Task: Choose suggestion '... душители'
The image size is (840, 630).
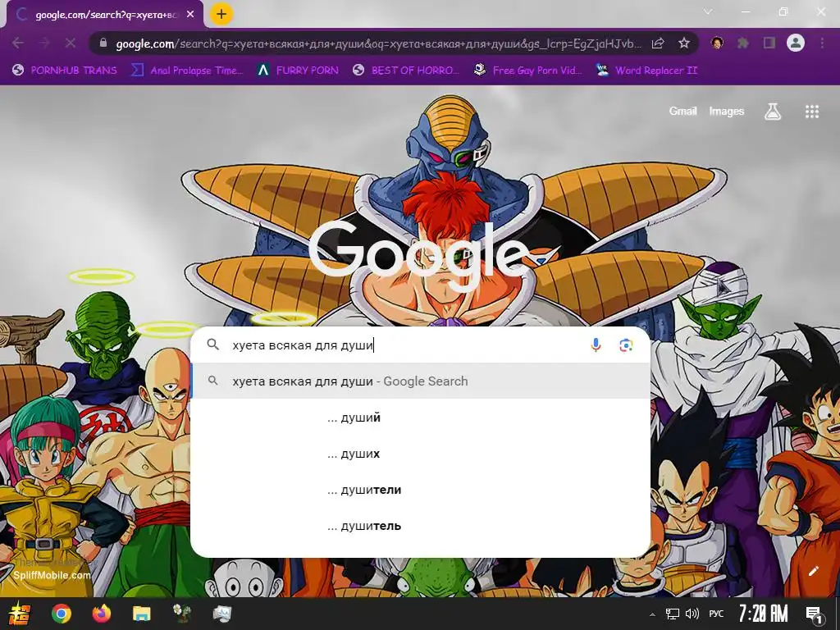Action: click(421, 490)
